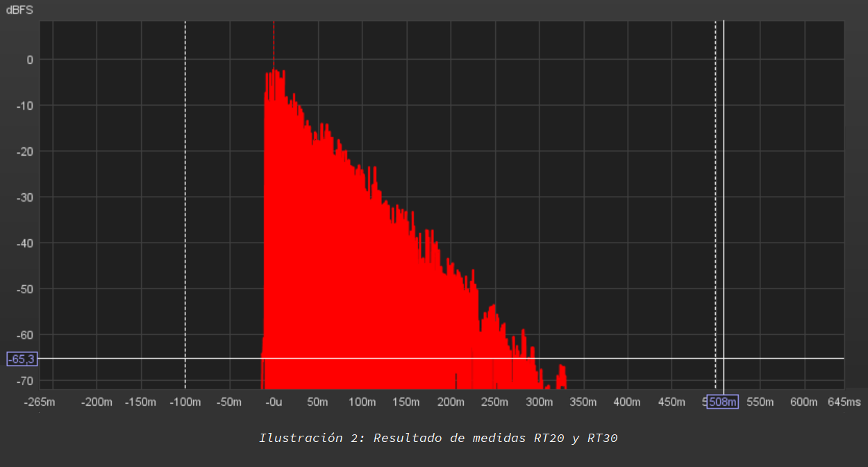
Task: Click the 508m time cursor value box
Action: point(722,402)
